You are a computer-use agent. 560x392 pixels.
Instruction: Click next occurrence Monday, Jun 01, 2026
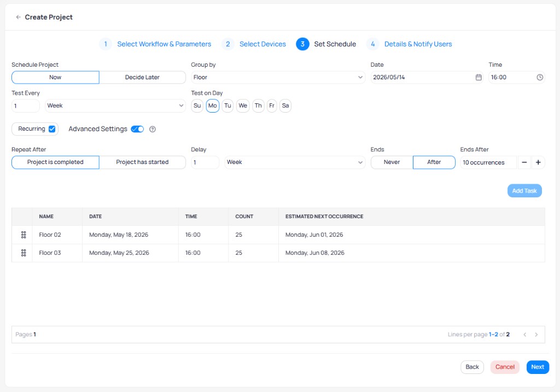click(x=314, y=235)
